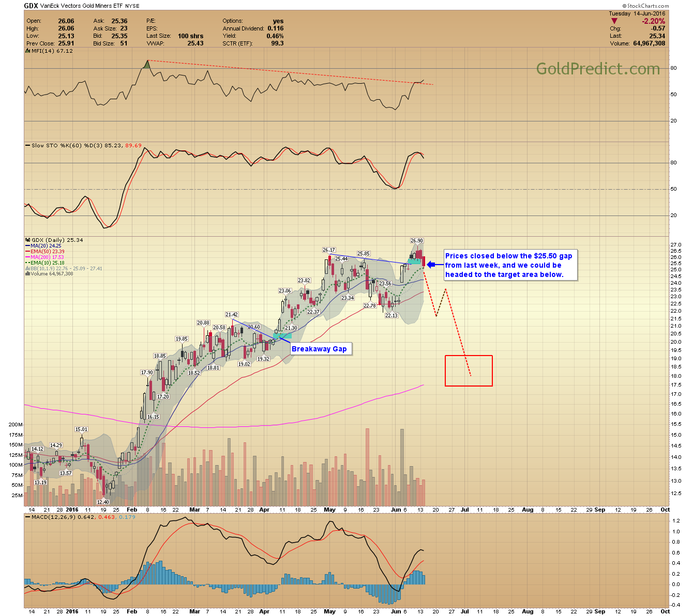Click the 26.90 peak price label
This screenshot has height=616, width=693.
point(417,241)
